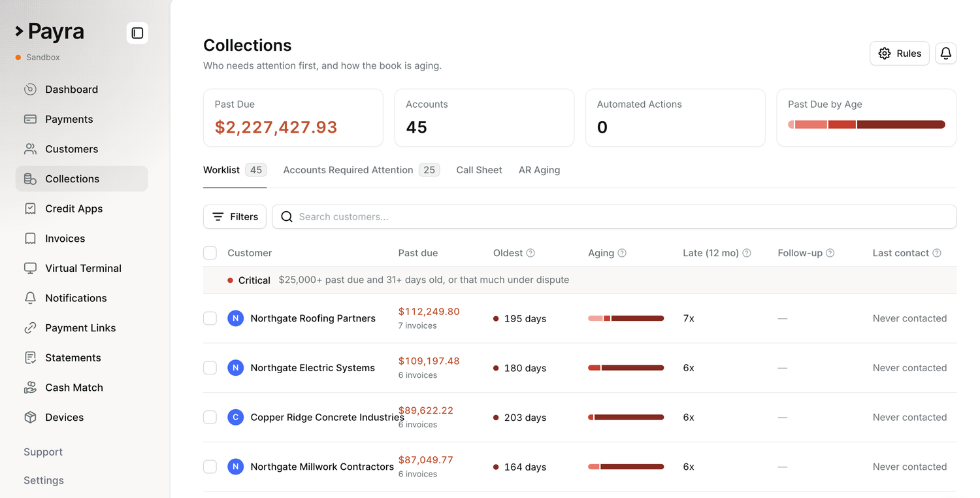Focus the Search customers field
Screen dimensions: 980x498
point(614,217)
